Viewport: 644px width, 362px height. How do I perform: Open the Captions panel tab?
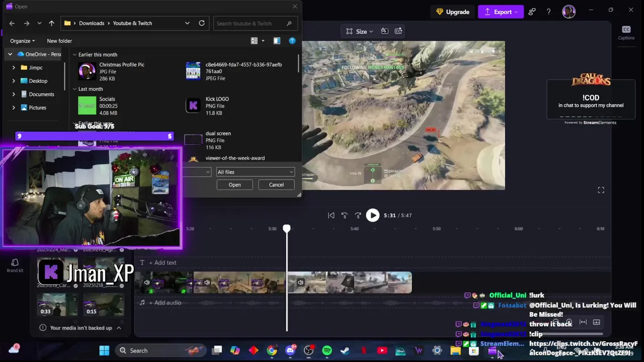point(626,33)
